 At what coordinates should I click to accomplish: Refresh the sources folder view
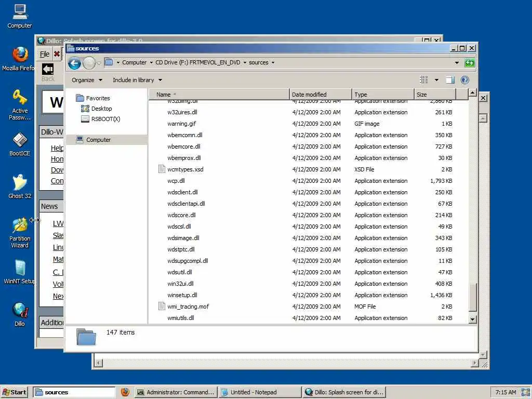[470, 63]
